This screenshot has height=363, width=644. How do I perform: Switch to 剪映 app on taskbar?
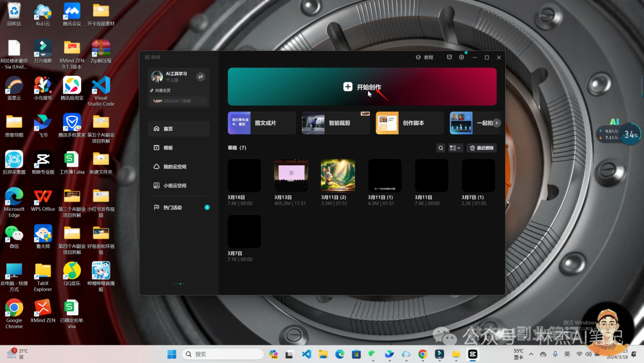point(473,355)
